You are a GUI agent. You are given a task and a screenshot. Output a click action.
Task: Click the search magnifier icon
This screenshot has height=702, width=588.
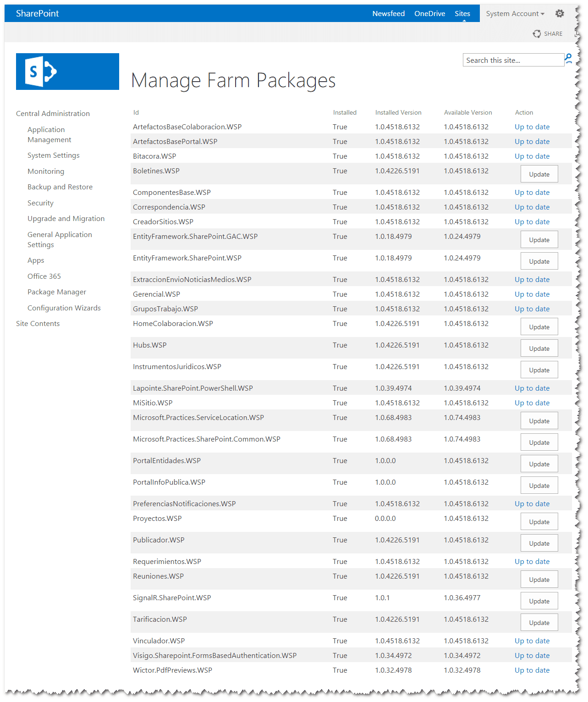pyautogui.click(x=569, y=59)
